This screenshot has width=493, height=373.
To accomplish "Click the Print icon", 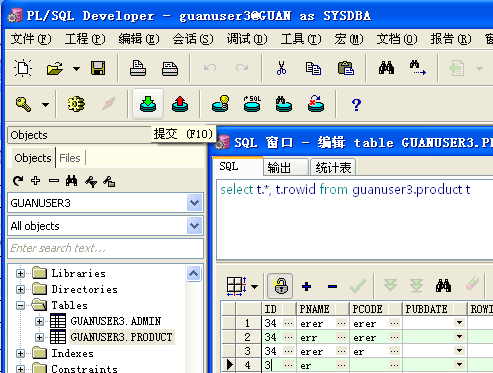I will click(138, 68).
